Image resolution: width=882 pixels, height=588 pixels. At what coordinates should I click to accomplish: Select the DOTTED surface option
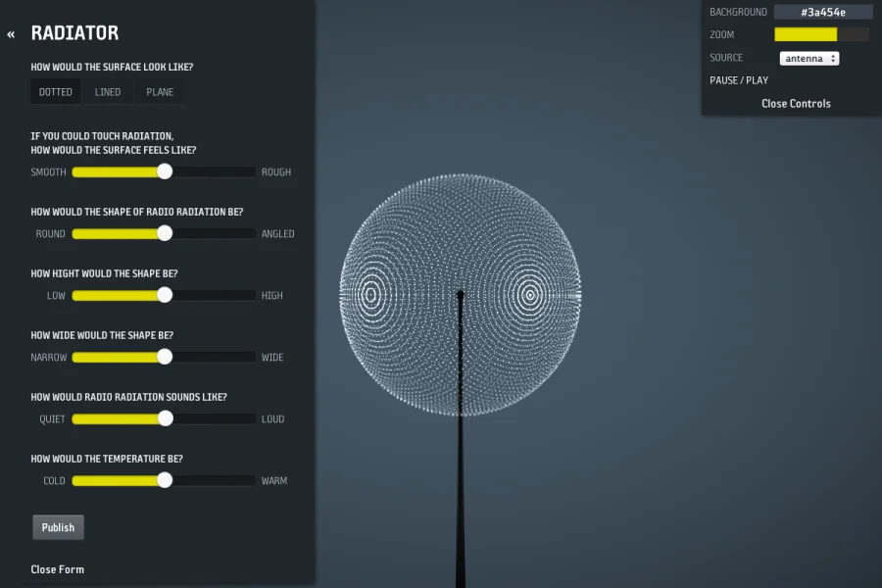click(x=56, y=92)
